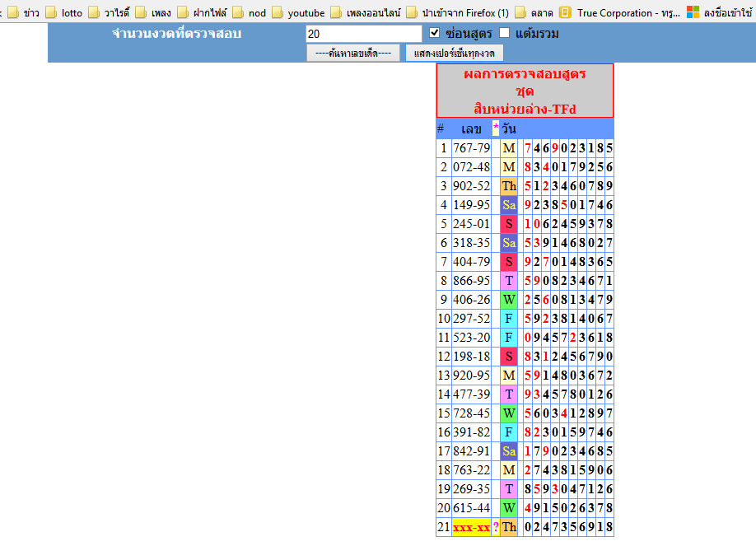The width and height of the screenshot is (756, 560).
Task: Click the pink T day cell in row 8
Action: [x=509, y=281]
